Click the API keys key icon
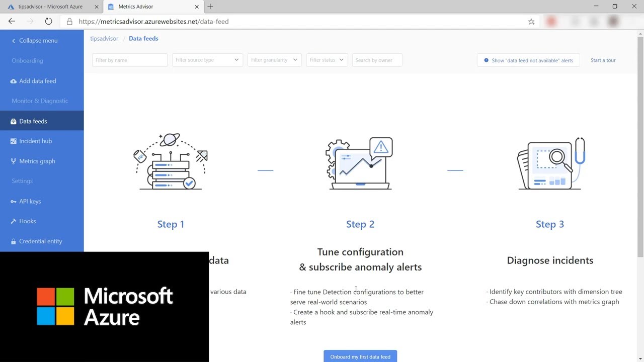 click(14, 202)
